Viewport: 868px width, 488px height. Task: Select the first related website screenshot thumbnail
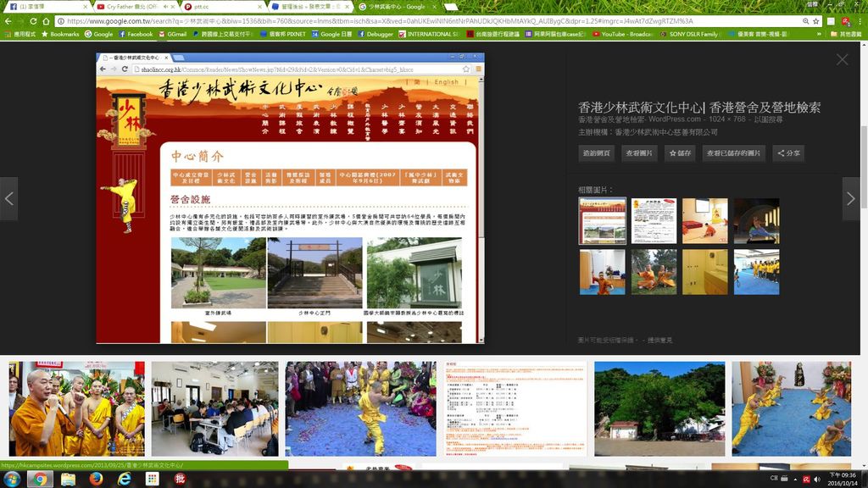pyautogui.click(x=603, y=221)
